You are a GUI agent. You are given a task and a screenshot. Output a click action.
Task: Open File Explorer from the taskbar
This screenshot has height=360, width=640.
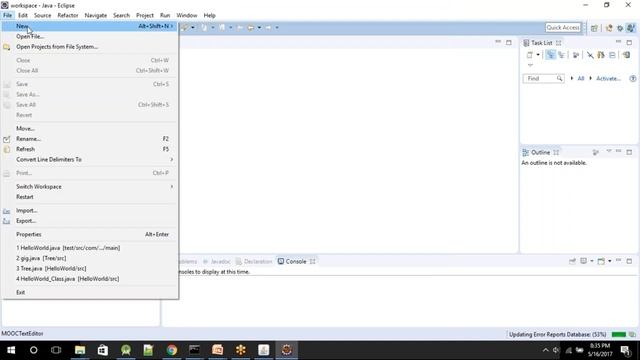point(80,350)
